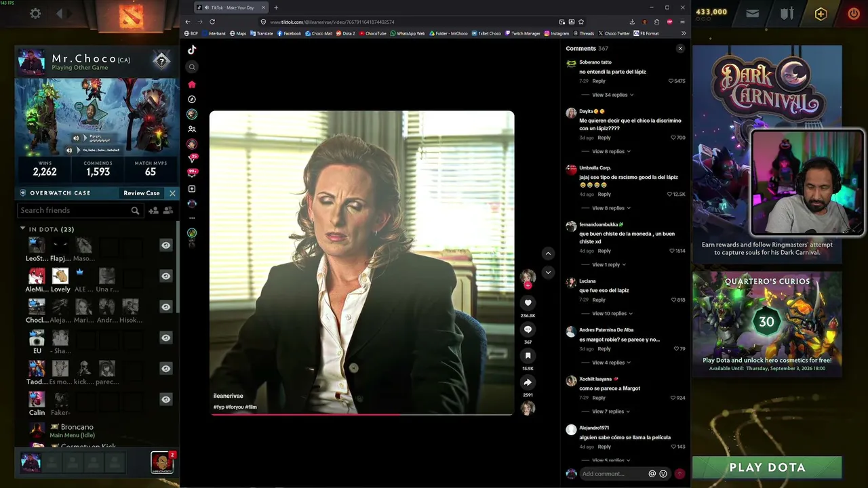This screenshot has height=488, width=868.
Task: Open browser downloads icon
Action: point(632,22)
